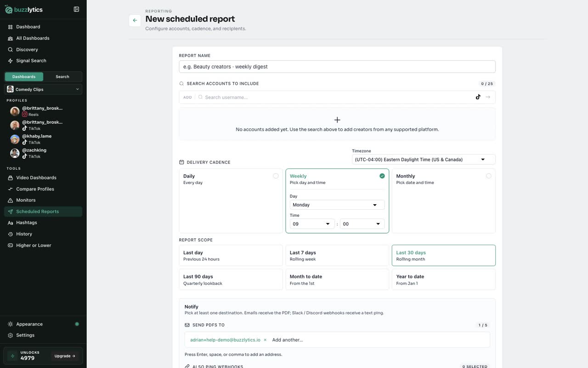The width and height of the screenshot is (588, 368).
Task: Remove adrian+help-demo@buzzlytics.io email recipient
Action: tap(265, 340)
